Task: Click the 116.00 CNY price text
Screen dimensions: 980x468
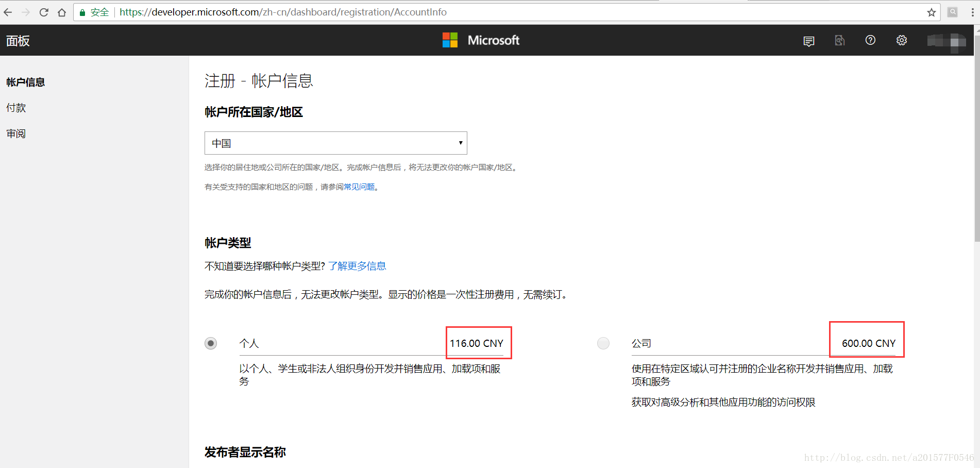Action: (477, 343)
